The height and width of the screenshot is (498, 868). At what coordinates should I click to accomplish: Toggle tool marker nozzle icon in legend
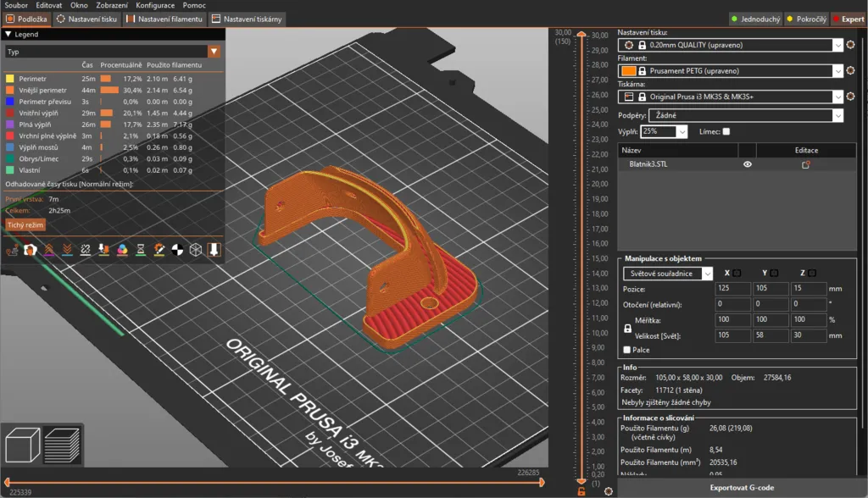click(x=214, y=249)
